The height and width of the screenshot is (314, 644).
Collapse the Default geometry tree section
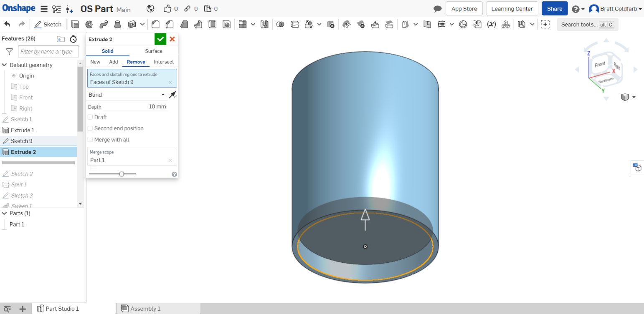click(x=4, y=65)
